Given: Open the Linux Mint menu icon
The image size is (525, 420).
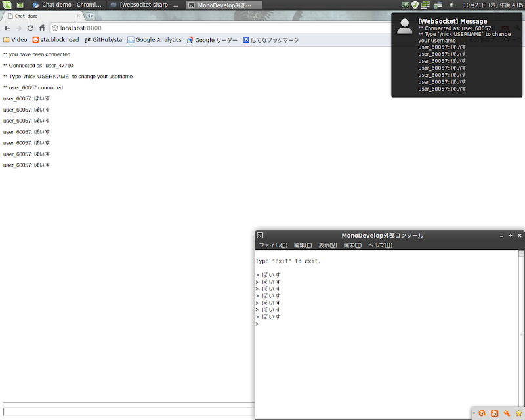Looking at the screenshot, I should 7,5.
